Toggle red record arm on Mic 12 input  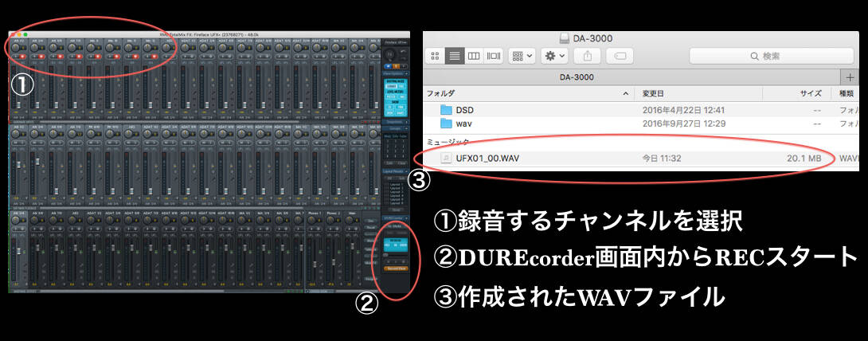[154, 57]
